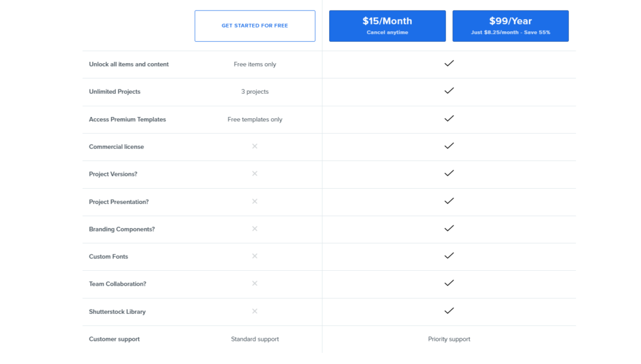Click checkmark in Unlock all items row
The image size is (641, 364).
[449, 63]
